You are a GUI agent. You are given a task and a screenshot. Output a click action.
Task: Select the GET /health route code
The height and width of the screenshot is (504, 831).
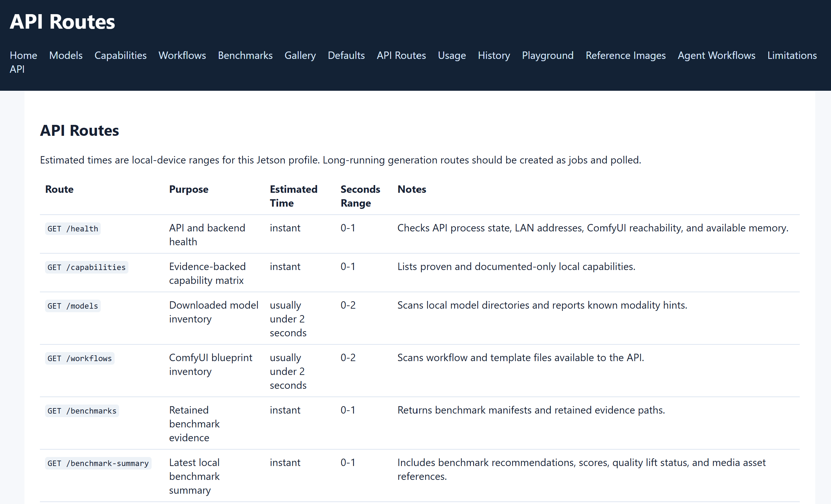(x=73, y=229)
